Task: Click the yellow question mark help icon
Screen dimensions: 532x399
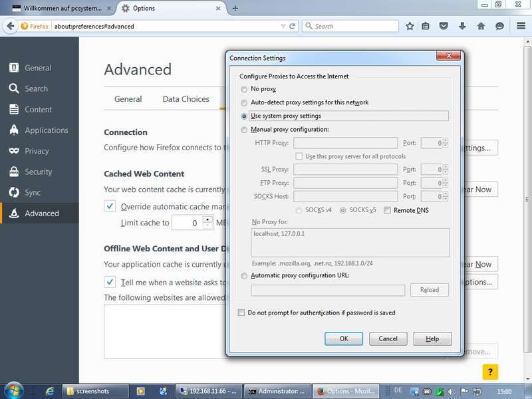Action: tap(490, 372)
